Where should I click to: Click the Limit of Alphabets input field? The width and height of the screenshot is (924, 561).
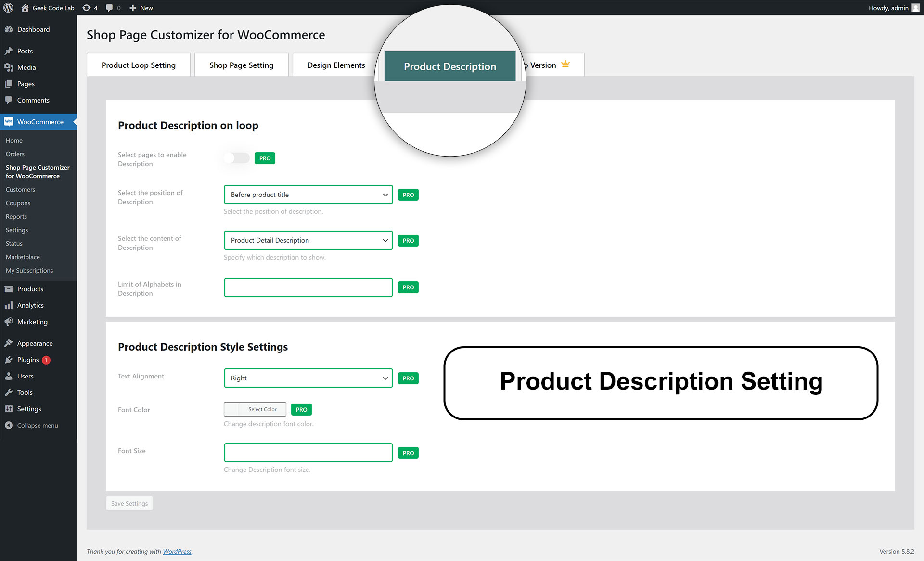308,287
